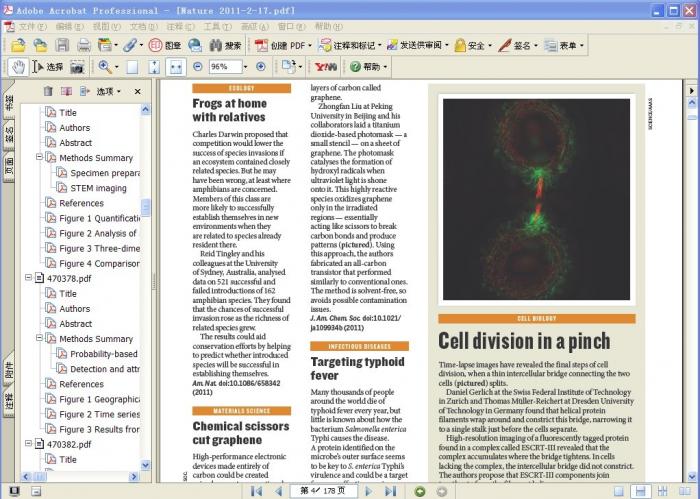Click the Print icon in toolbar
The image size is (700, 499).
click(x=84, y=45)
